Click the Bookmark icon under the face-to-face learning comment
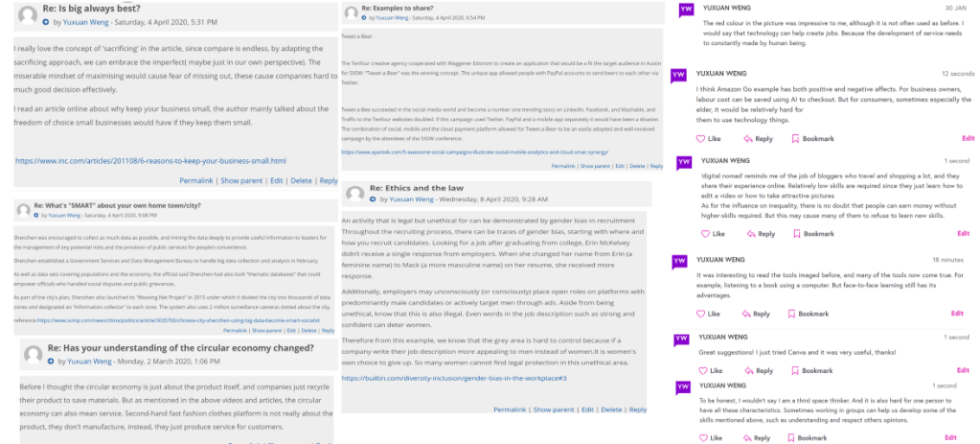The height and width of the screenshot is (444, 980). (791, 314)
